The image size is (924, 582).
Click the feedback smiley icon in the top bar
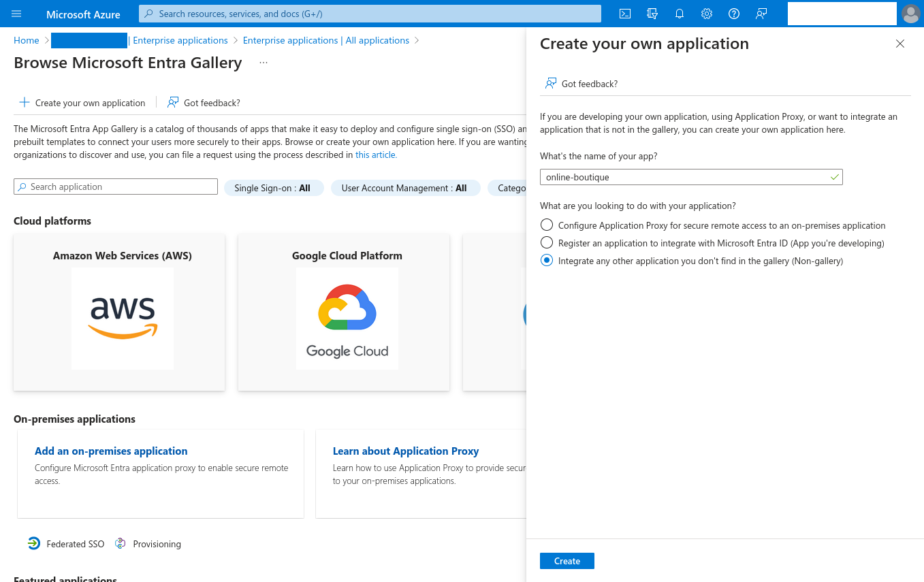pos(761,14)
